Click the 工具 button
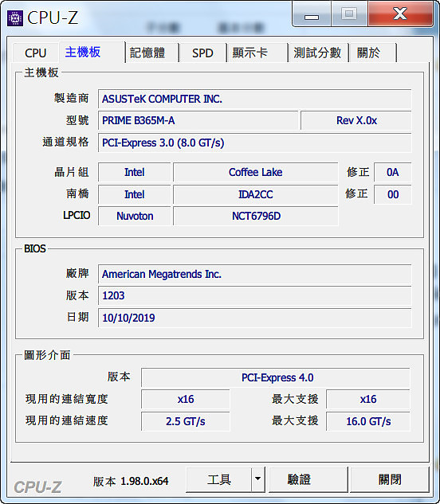 (x=219, y=479)
